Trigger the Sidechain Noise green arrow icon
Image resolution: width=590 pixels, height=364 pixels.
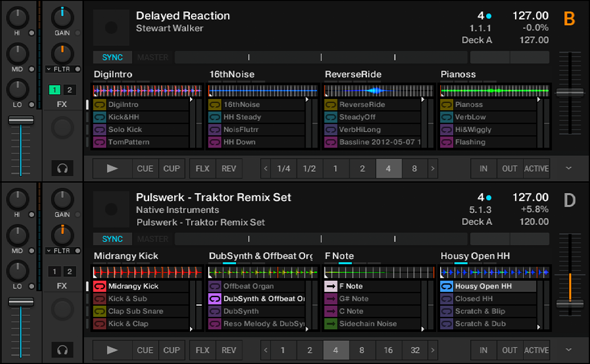coord(330,323)
